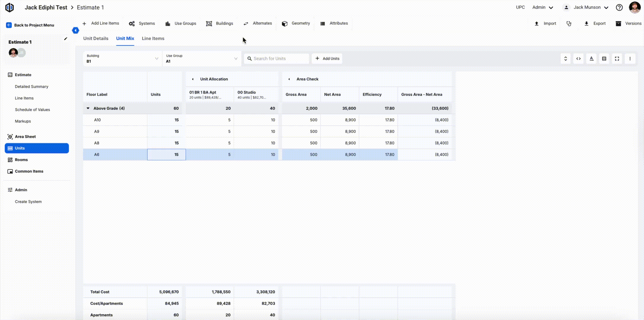644x320 pixels.
Task: Collapse the left sidebar panel
Action: [76, 30]
